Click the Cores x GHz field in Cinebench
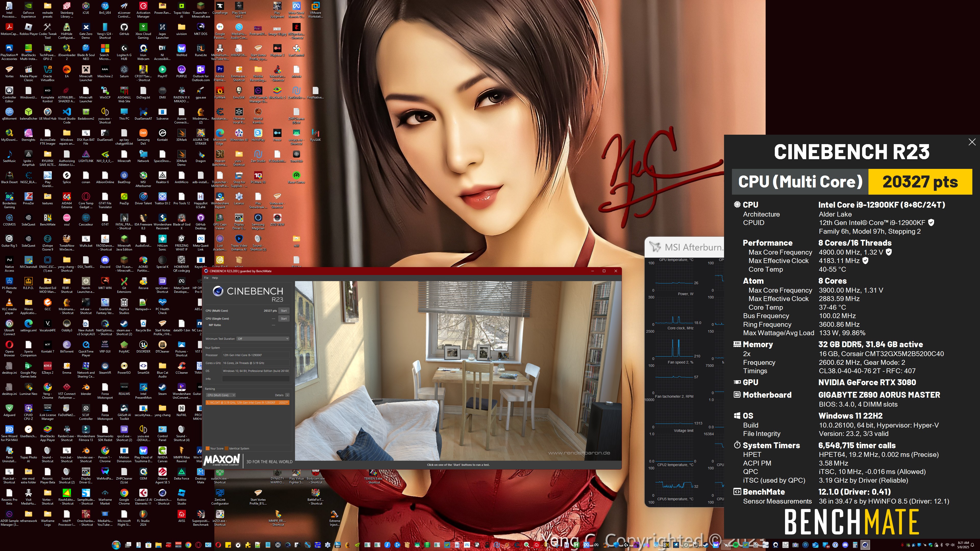The image size is (980, 551). coord(256,363)
